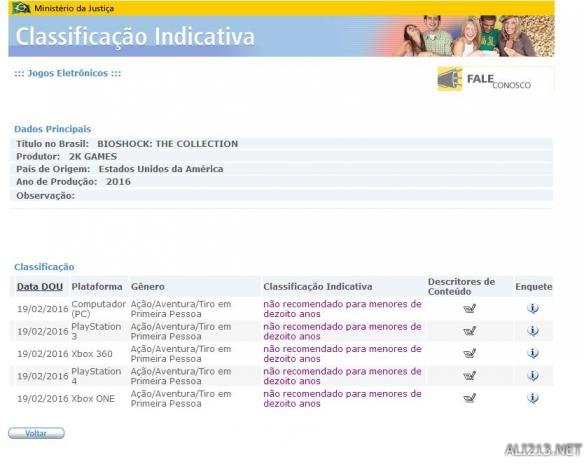
Task: Click the Voltar button
Action: click(x=36, y=433)
